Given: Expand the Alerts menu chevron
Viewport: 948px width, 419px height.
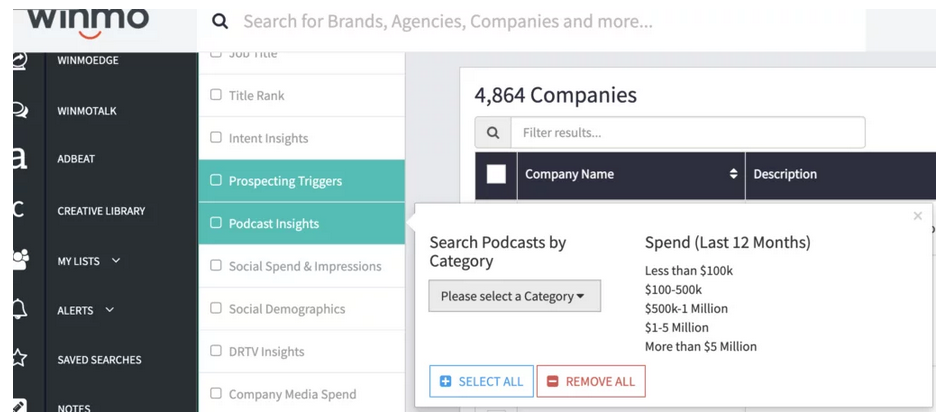Looking at the screenshot, I should pyautogui.click(x=110, y=310).
